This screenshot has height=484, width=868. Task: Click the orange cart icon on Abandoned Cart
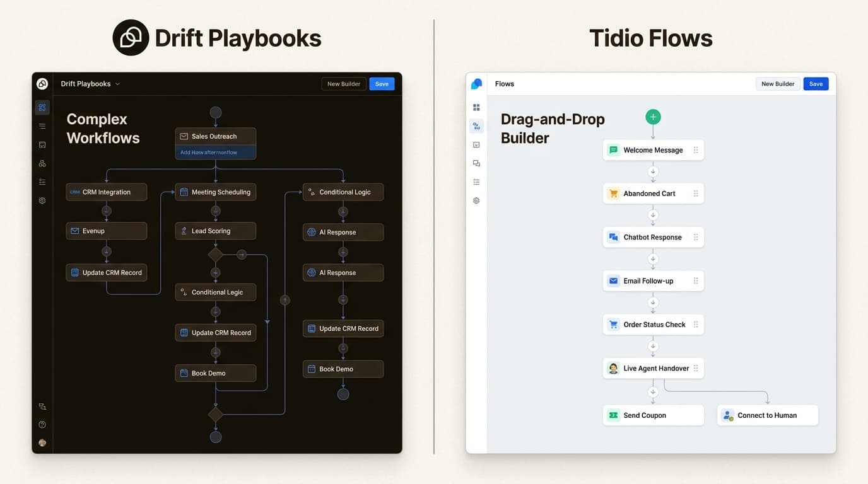click(613, 193)
